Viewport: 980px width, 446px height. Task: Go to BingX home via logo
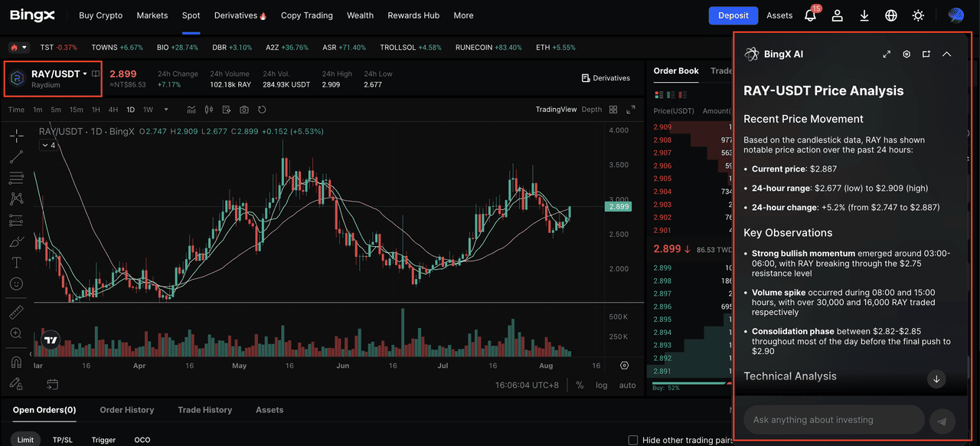(x=32, y=16)
